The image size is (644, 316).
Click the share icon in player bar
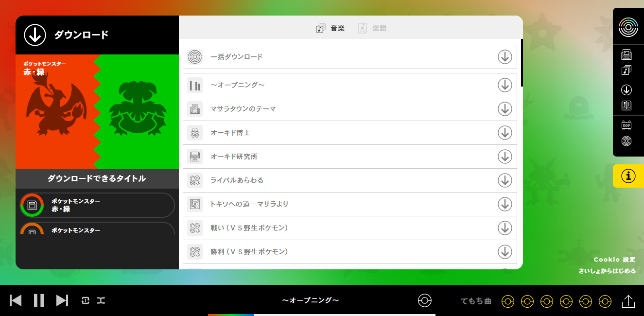(628, 301)
